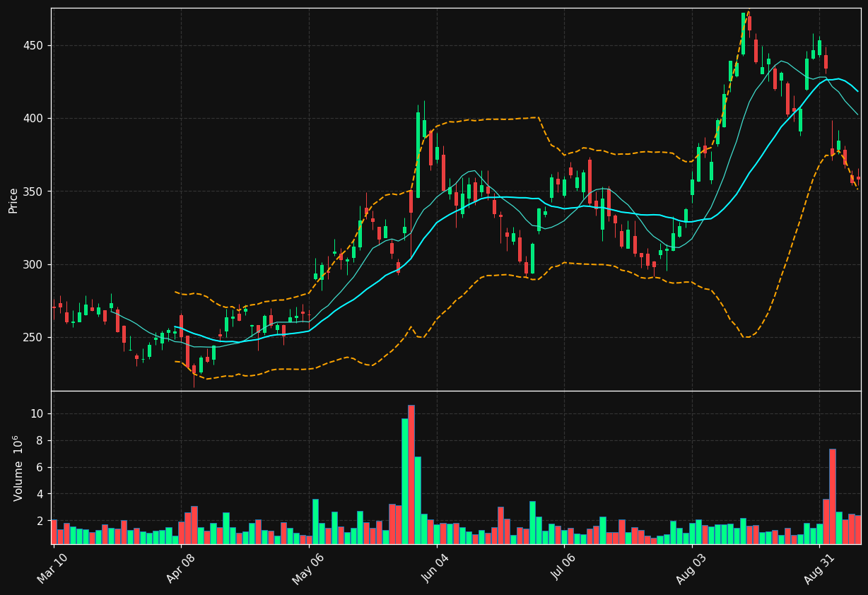Click the volume axis tick label 8
This screenshot has width=868, height=595.
pos(40,440)
